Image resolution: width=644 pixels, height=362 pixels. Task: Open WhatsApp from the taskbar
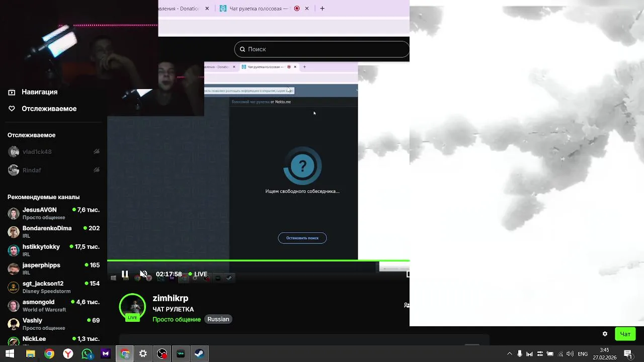coord(87,354)
